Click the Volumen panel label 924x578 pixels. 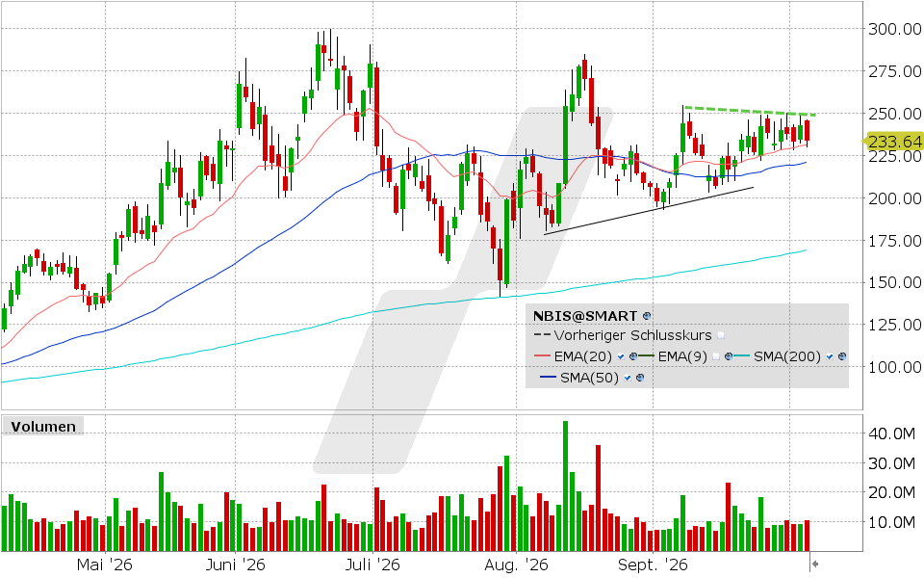pyautogui.click(x=43, y=427)
